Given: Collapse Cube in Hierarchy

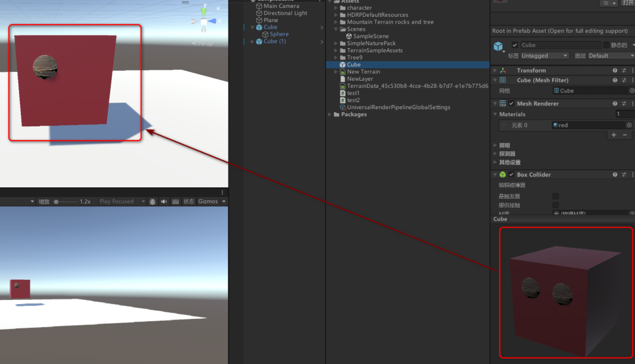Looking at the screenshot, I should pos(253,28).
